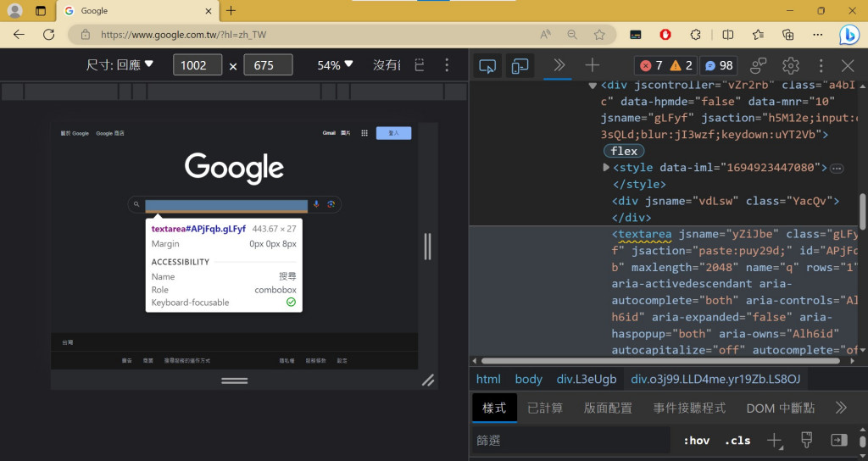The width and height of the screenshot is (868, 461).
Task: Open the 尺寸: 回應 dimensions dropdown
Action: coord(120,64)
